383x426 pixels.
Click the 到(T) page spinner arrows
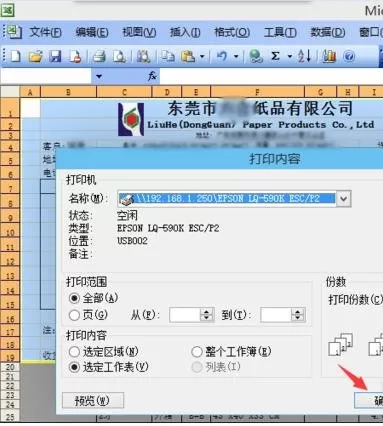(298, 314)
